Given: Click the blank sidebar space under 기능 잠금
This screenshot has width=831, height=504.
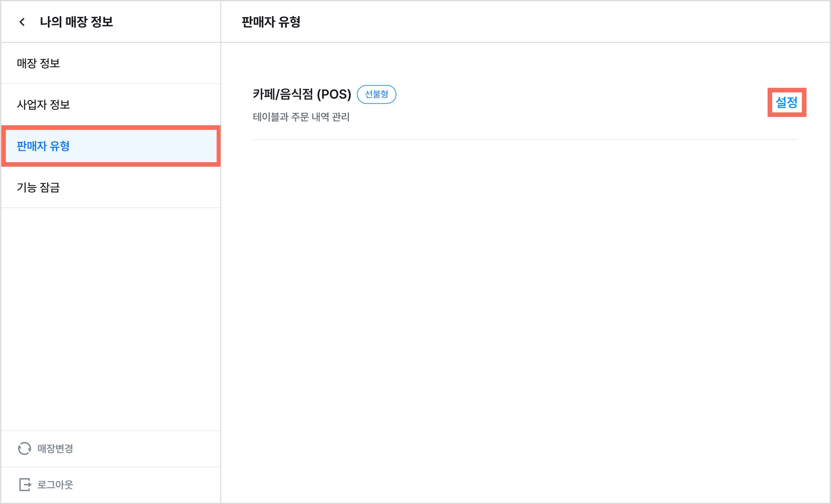Looking at the screenshot, I should pos(111,319).
